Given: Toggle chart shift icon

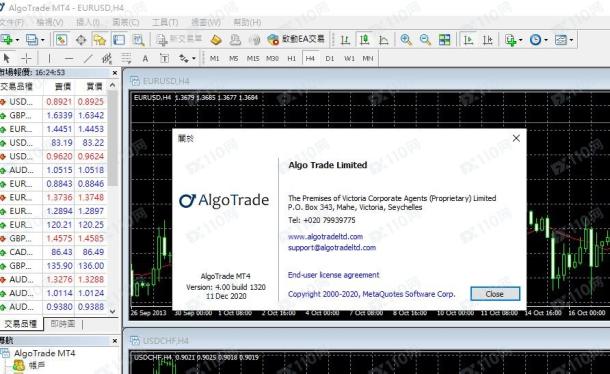Looking at the screenshot, I should (487, 40).
